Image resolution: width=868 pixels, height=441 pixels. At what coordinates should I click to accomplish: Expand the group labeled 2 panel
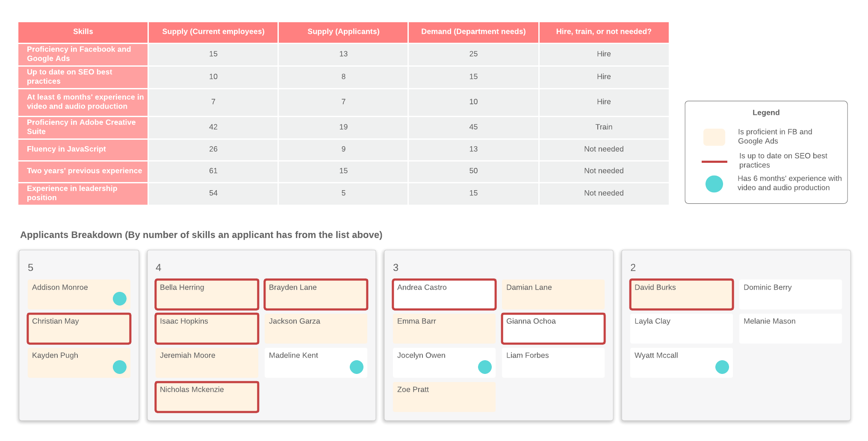click(x=633, y=268)
